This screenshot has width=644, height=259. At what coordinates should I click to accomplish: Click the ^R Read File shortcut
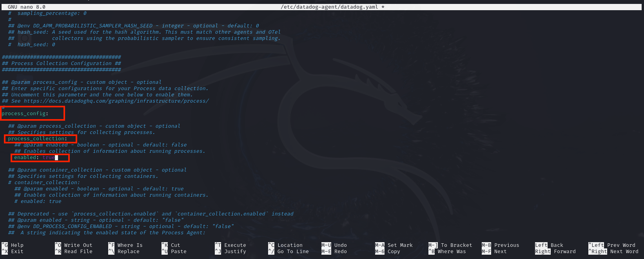[x=74, y=252]
